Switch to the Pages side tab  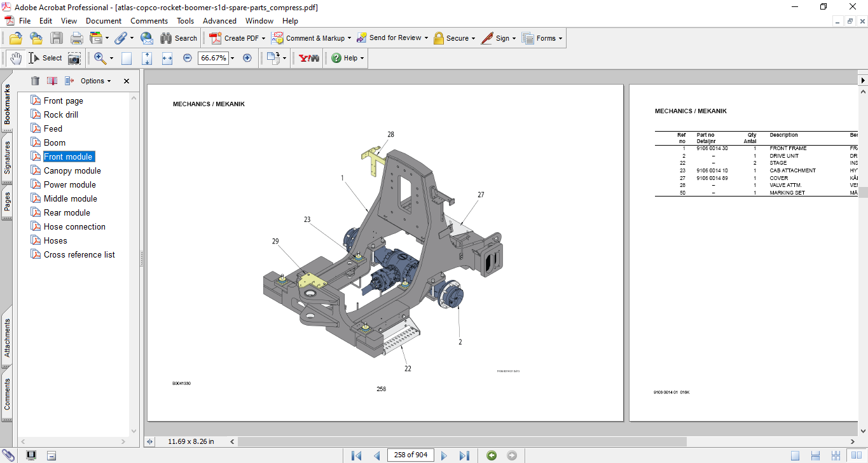8,201
